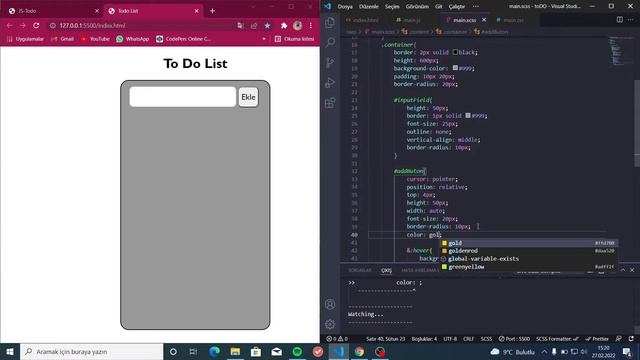Click the Chrome address bar URL
This screenshot has width=640, height=360.
coord(92,25)
